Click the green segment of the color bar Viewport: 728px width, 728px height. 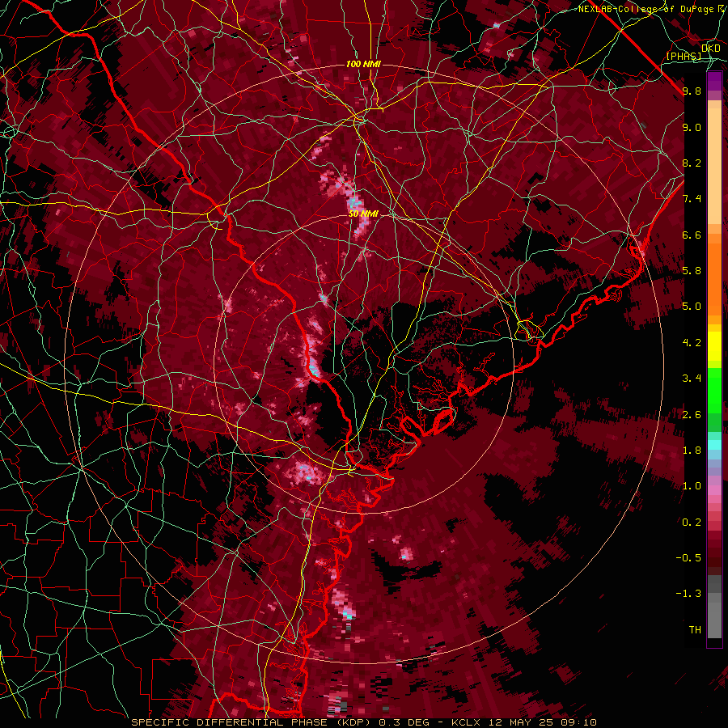point(714,392)
